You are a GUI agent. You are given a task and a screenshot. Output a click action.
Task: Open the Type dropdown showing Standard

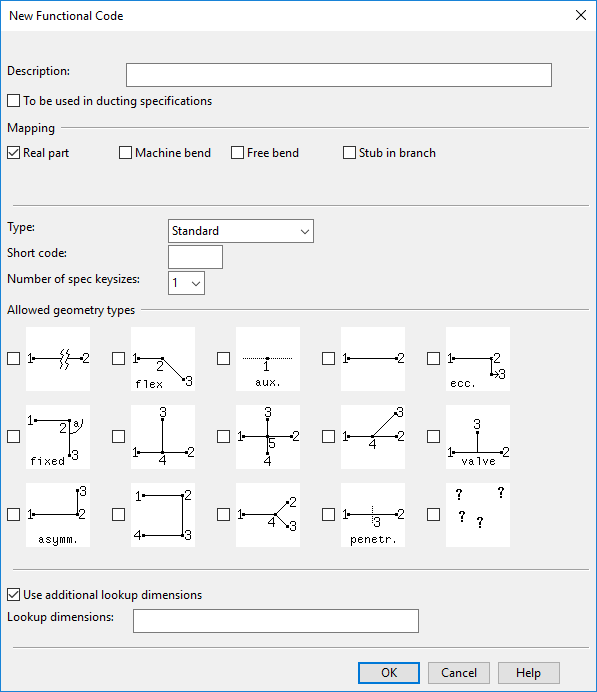[241, 231]
